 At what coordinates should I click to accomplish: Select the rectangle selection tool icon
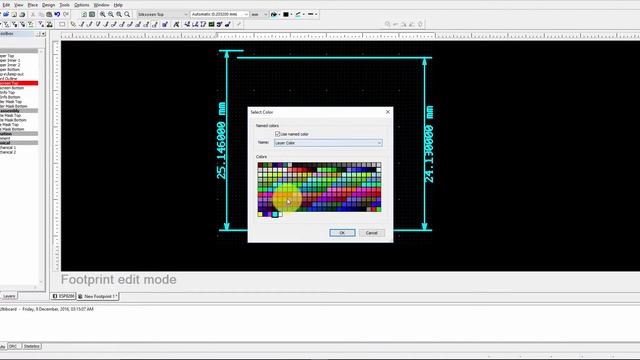point(62,24)
